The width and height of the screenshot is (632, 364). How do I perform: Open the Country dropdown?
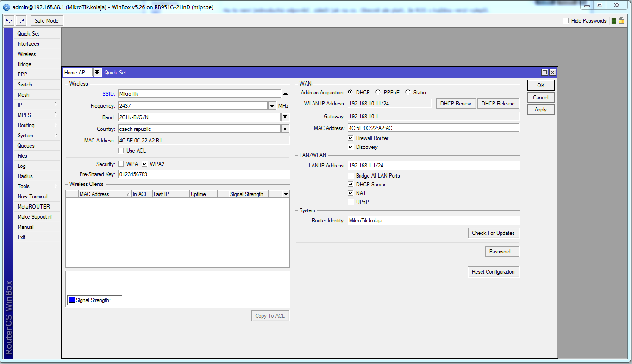click(285, 129)
